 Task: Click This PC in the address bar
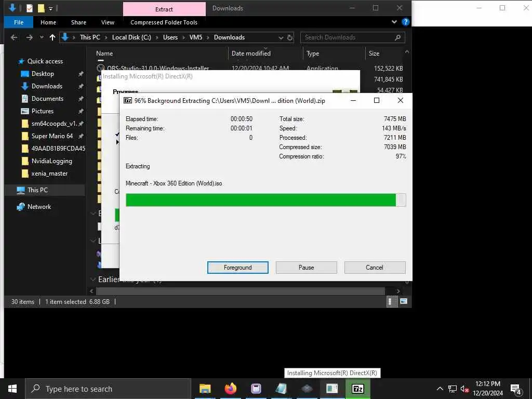(x=90, y=37)
